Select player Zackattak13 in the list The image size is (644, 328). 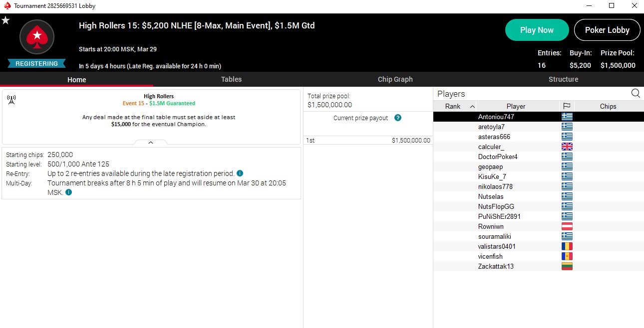(x=496, y=266)
